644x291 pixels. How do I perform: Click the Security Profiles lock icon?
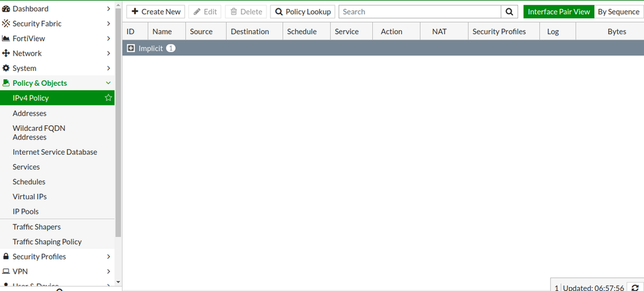coord(6,257)
